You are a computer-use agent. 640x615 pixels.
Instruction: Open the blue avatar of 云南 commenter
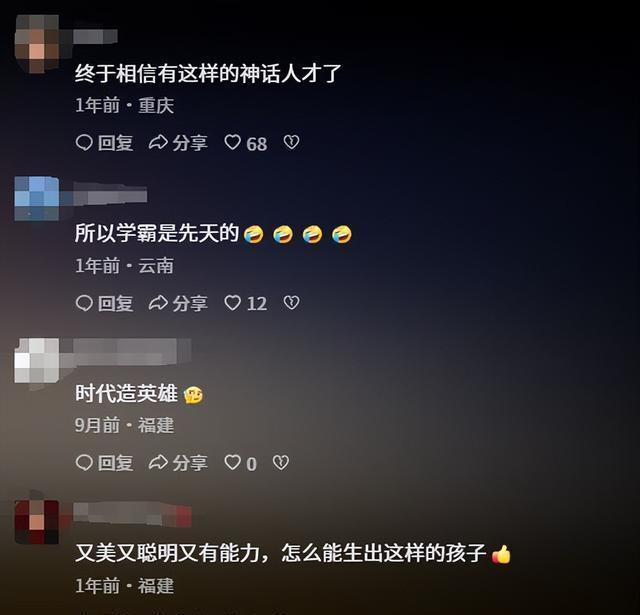(x=37, y=199)
